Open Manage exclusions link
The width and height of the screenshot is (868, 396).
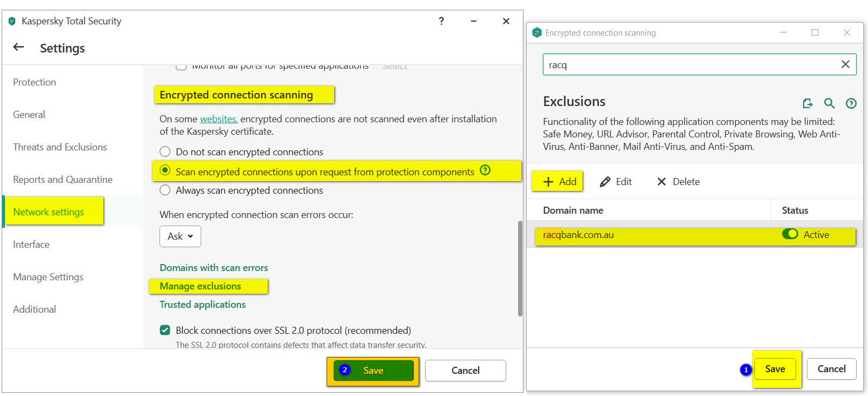coord(200,286)
